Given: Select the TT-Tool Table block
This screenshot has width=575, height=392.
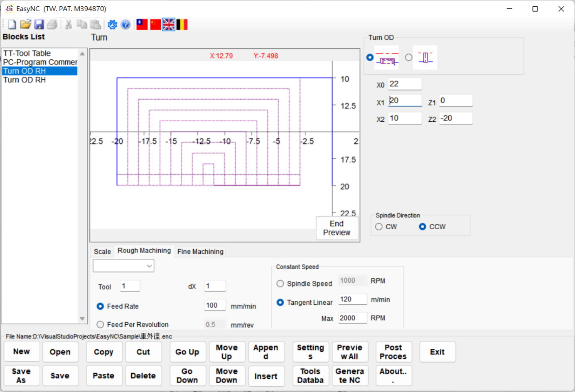Looking at the screenshot, I should (40, 53).
